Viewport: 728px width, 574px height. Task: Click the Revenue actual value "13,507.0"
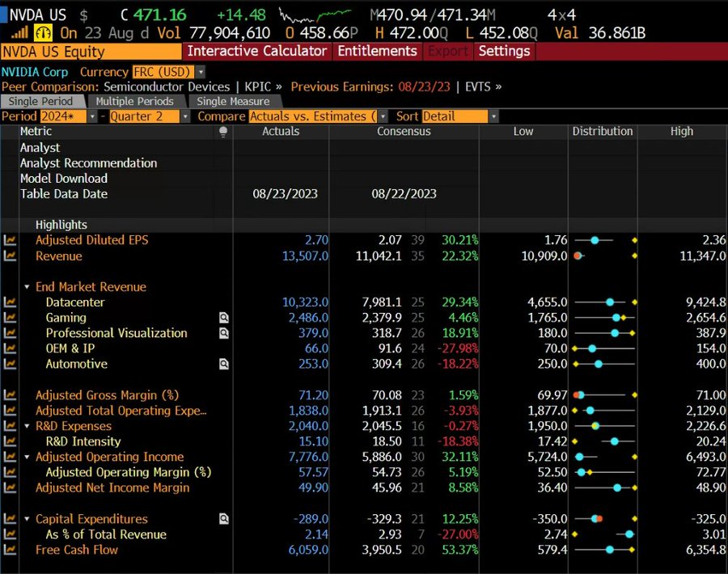coord(305,256)
